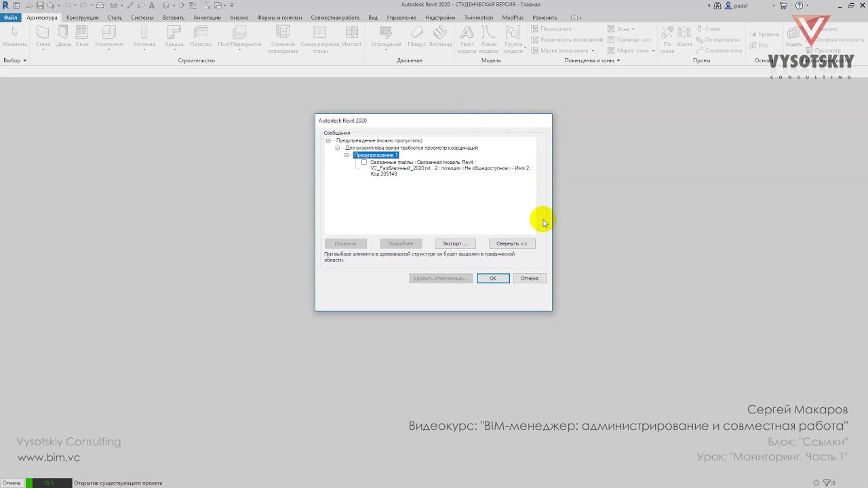Click the 15% progress bar in the status bar

(x=49, y=483)
